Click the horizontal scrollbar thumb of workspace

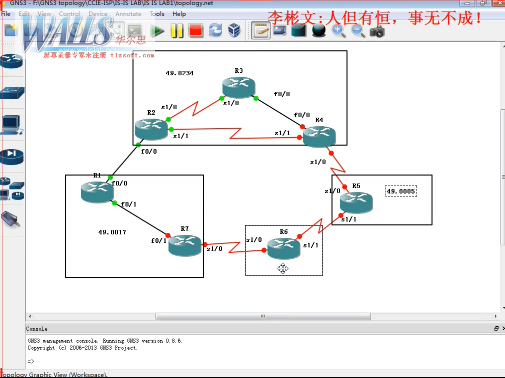coord(263,316)
